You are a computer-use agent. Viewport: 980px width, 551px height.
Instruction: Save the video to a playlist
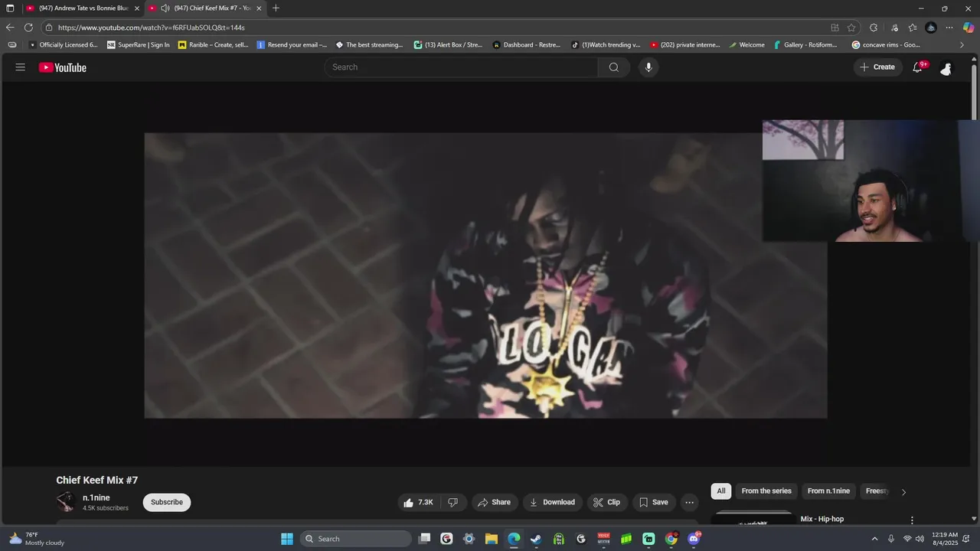654,502
